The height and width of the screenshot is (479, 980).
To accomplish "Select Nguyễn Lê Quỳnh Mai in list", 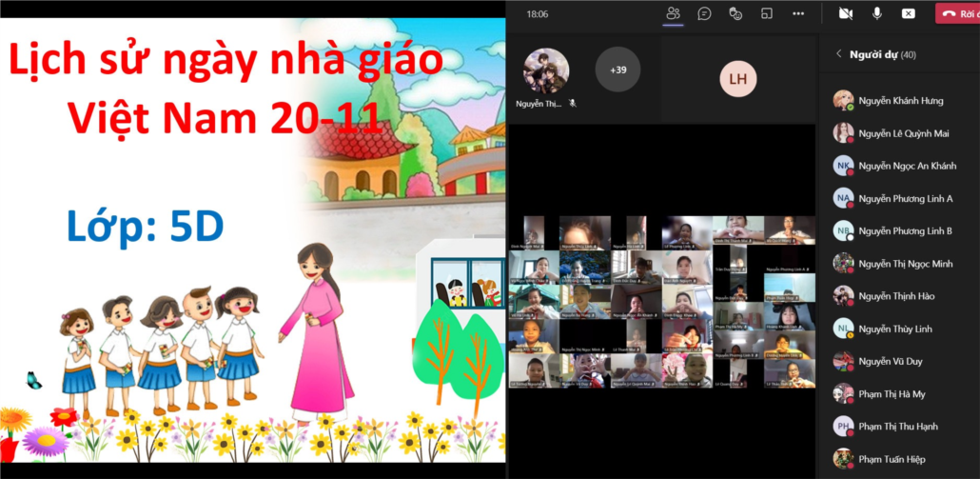I will point(903,133).
